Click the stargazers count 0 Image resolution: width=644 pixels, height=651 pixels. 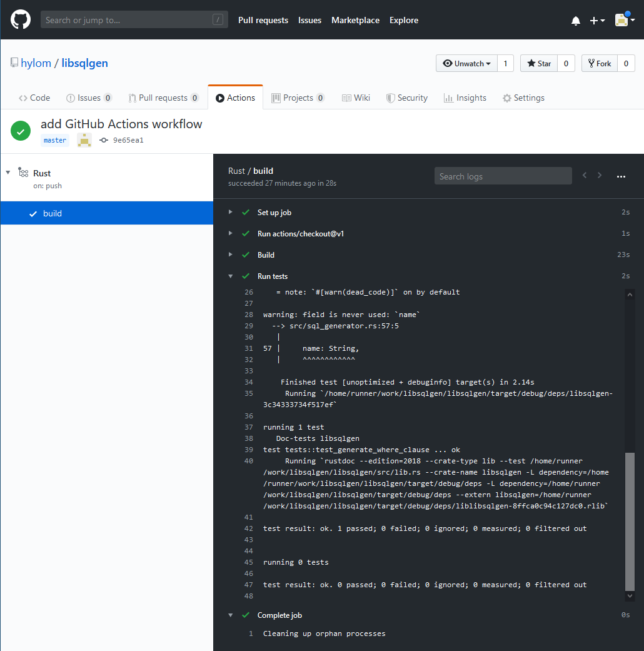pos(566,64)
